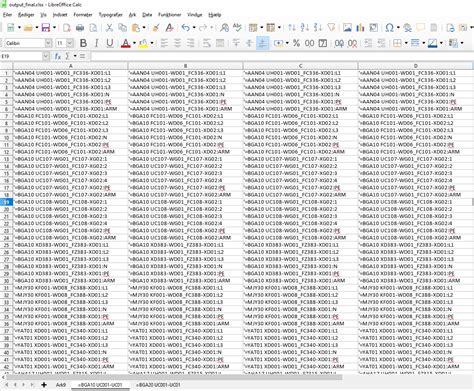Click the Formula equals button
This screenshot has height=391, width=474.
82,56
